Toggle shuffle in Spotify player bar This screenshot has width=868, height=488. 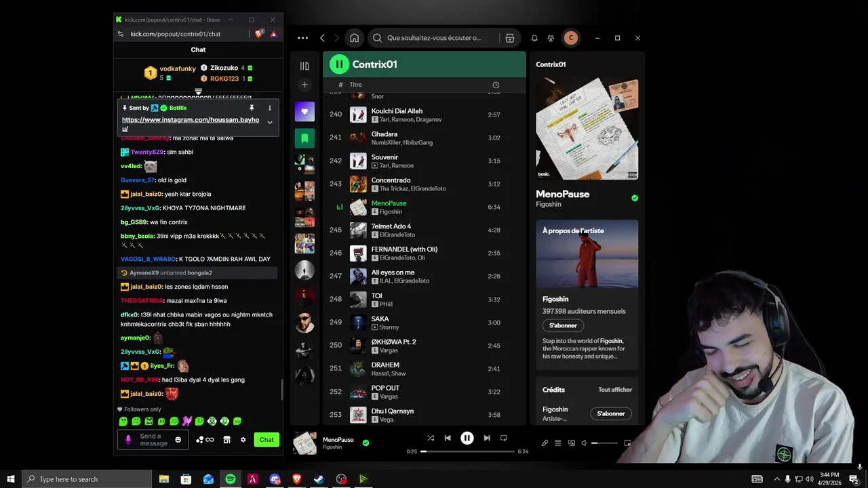[431, 438]
